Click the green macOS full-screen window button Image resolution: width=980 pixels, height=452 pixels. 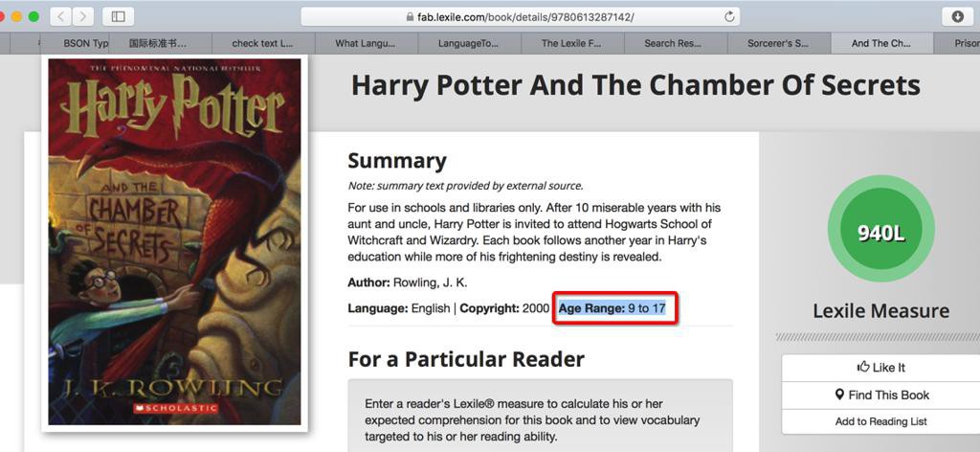[33, 17]
